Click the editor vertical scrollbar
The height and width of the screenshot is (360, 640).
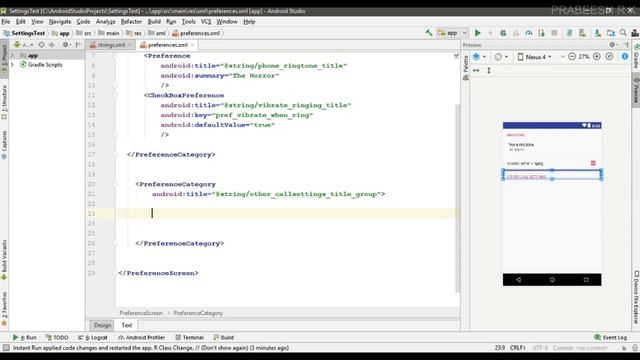click(x=458, y=198)
